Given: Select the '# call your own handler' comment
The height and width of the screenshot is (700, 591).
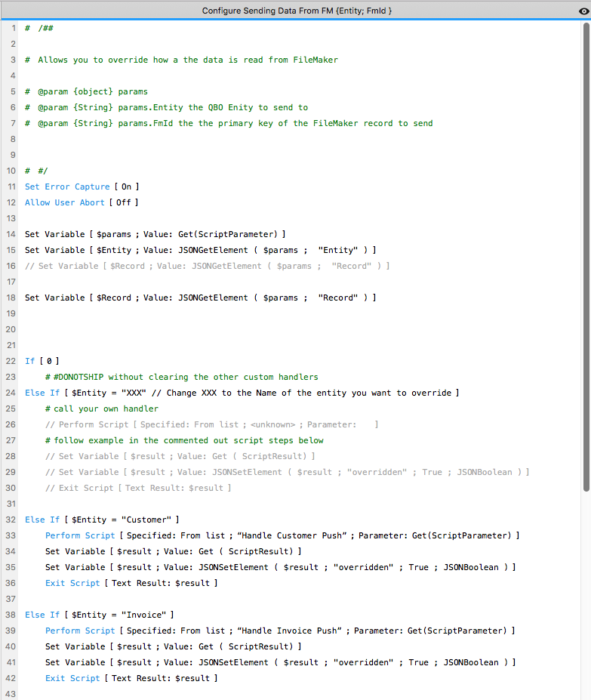Looking at the screenshot, I should coord(102,409).
